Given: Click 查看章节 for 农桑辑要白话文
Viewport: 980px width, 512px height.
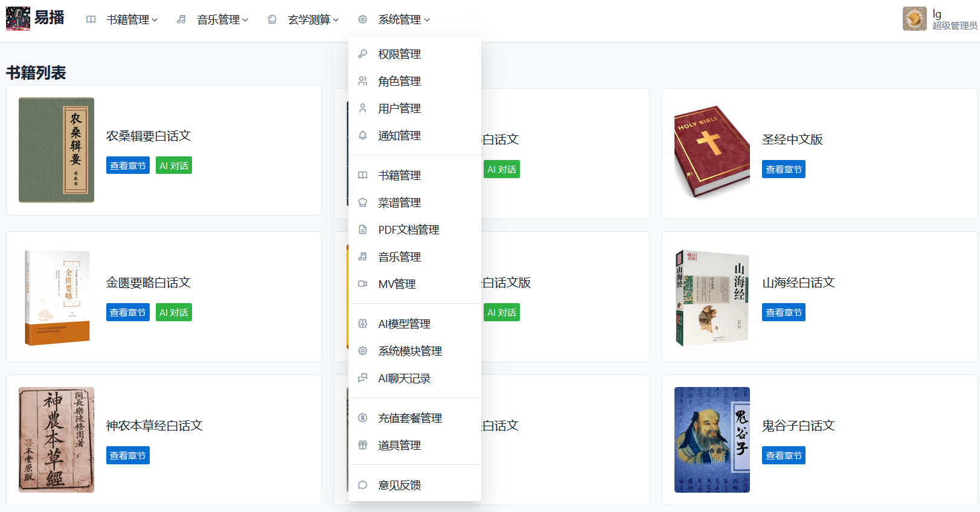Looking at the screenshot, I should coord(128,165).
